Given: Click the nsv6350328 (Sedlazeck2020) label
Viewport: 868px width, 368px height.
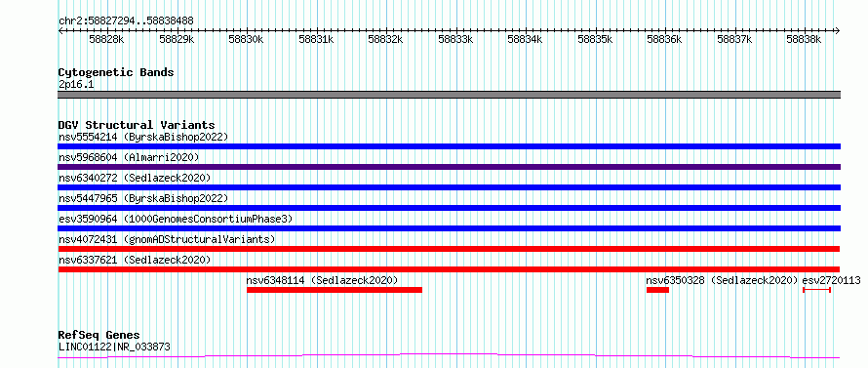Looking at the screenshot, I should click(723, 280).
